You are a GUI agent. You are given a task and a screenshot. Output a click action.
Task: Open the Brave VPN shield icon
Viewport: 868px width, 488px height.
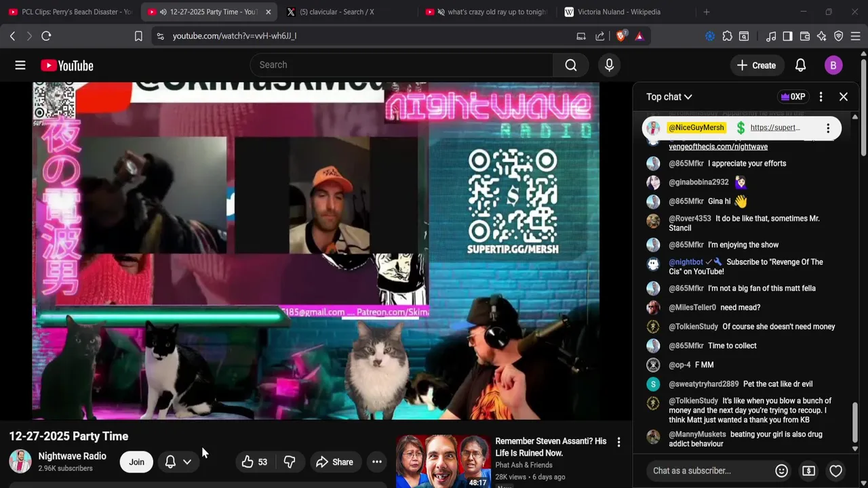[838, 36]
